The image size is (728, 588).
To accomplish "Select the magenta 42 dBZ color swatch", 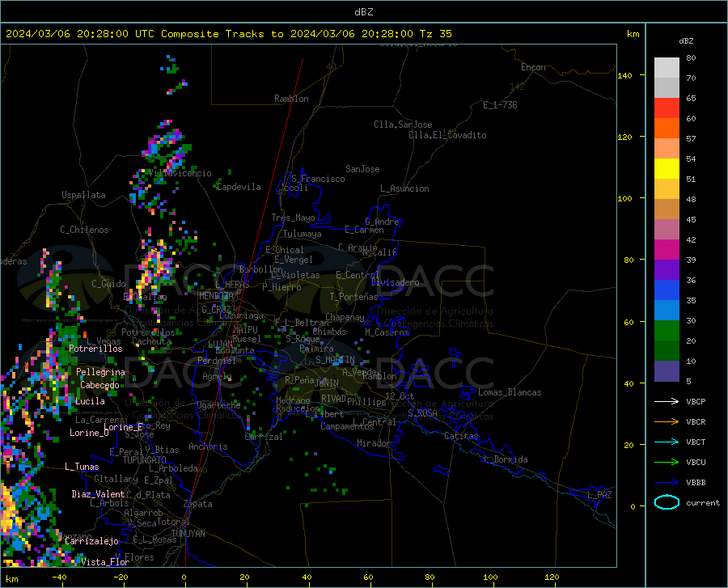I will click(x=667, y=250).
